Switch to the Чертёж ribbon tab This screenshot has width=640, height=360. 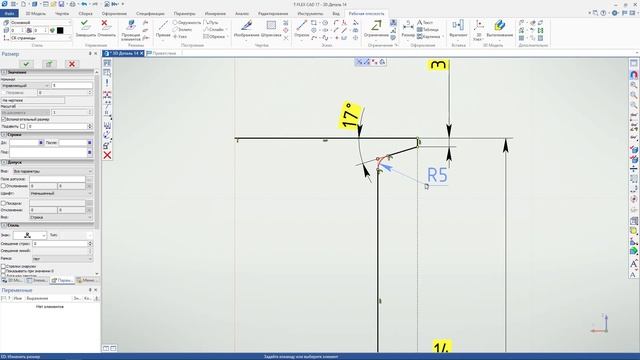tap(62, 13)
